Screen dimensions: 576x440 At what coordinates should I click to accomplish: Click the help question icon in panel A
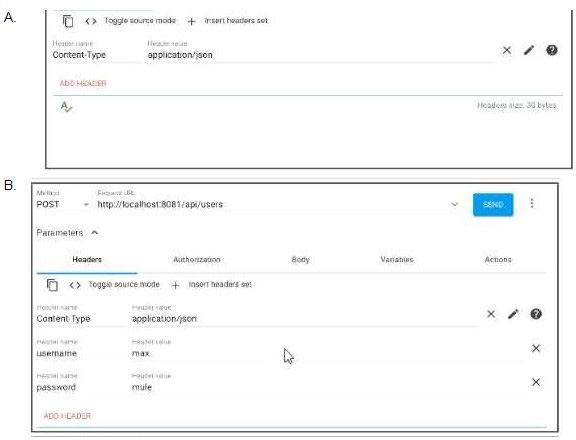click(552, 50)
